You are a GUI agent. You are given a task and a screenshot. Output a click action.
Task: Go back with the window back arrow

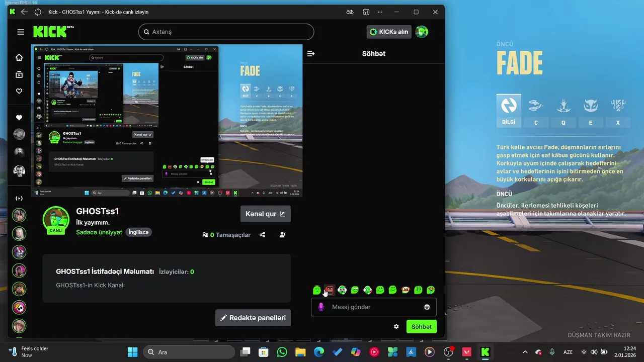(24, 12)
